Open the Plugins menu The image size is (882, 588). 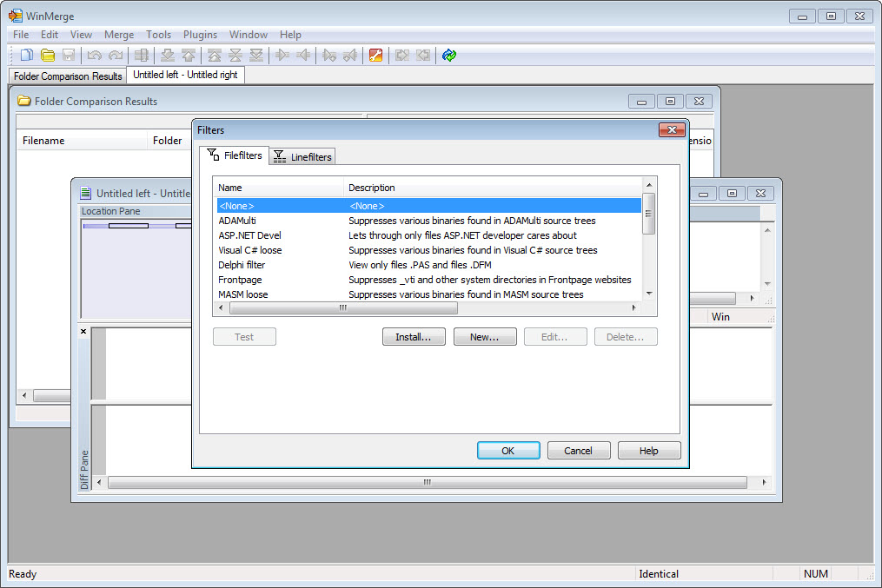(x=200, y=34)
